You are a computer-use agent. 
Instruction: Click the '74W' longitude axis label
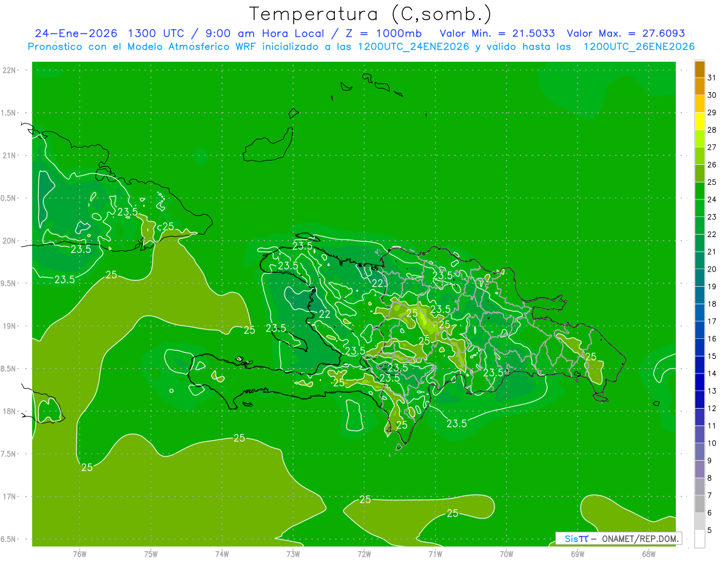(x=222, y=554)
